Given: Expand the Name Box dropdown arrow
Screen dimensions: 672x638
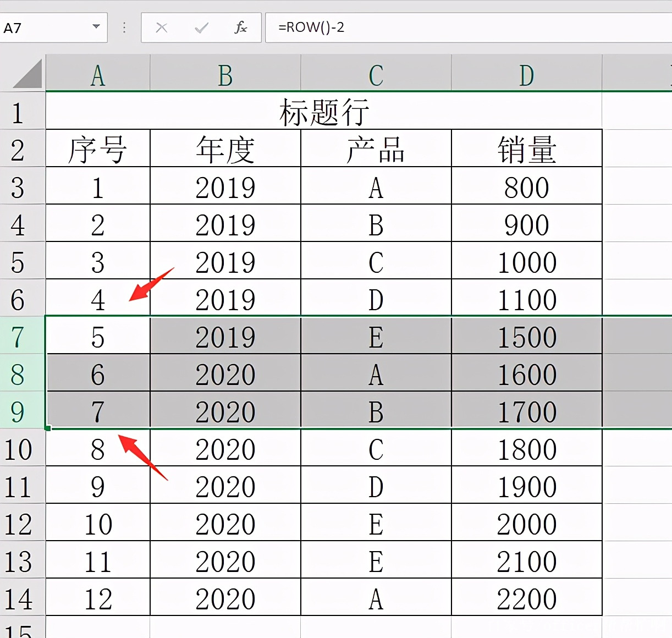Looking at the screenshot, I should [96, 27].
